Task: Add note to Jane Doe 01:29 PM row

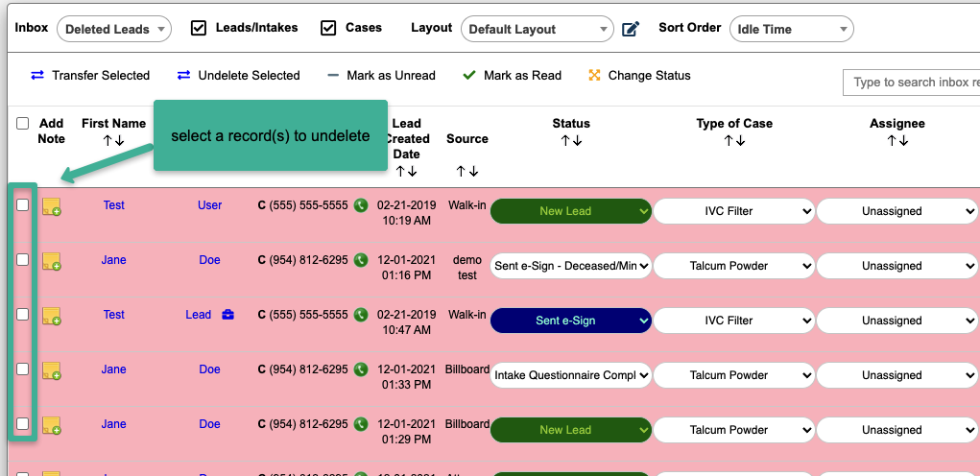Action: coord(51,425)
